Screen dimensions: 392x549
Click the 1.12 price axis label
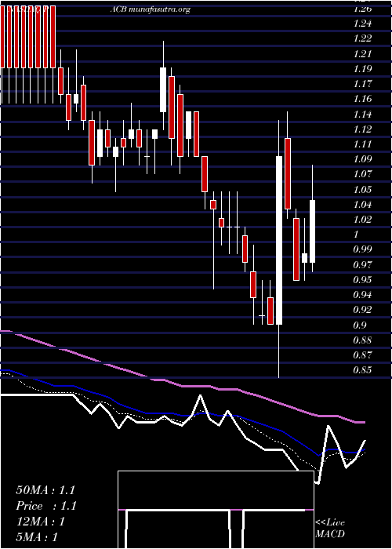coord(362,129)
